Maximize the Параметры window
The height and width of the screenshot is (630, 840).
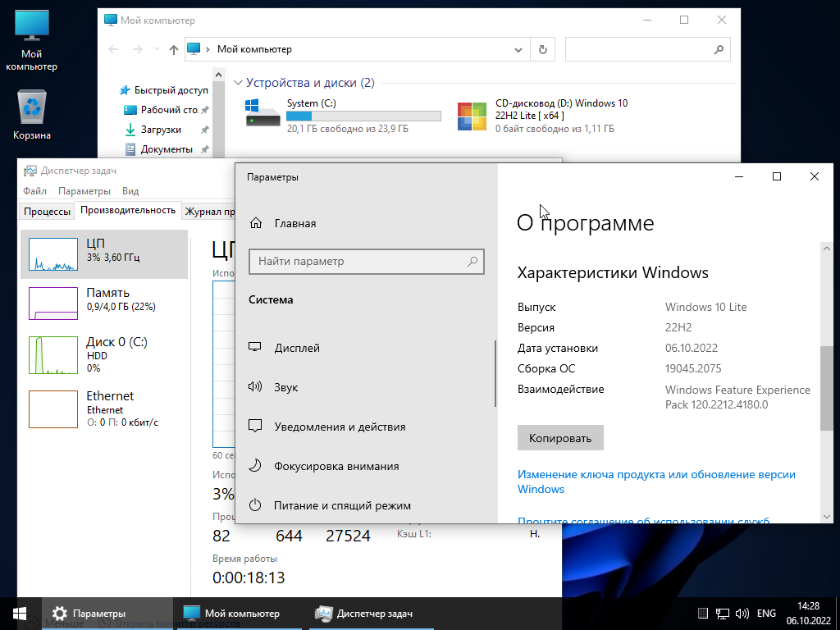tap(777, 176)
